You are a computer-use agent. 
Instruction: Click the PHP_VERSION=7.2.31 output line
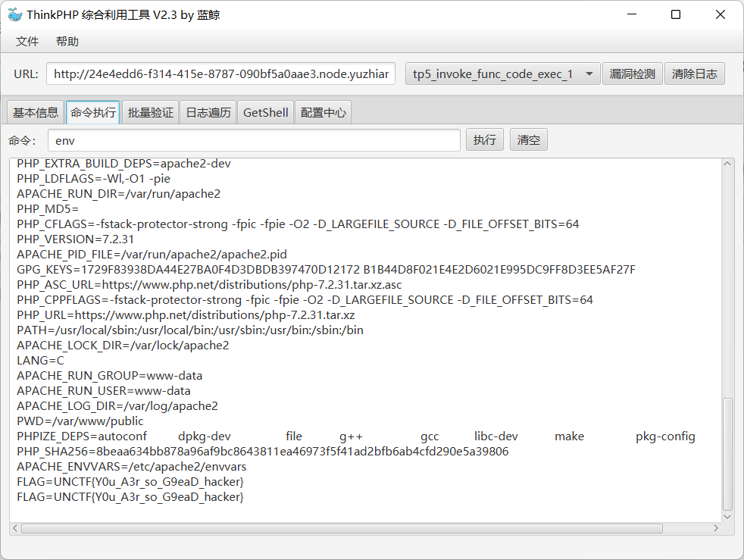pos(76,239)
